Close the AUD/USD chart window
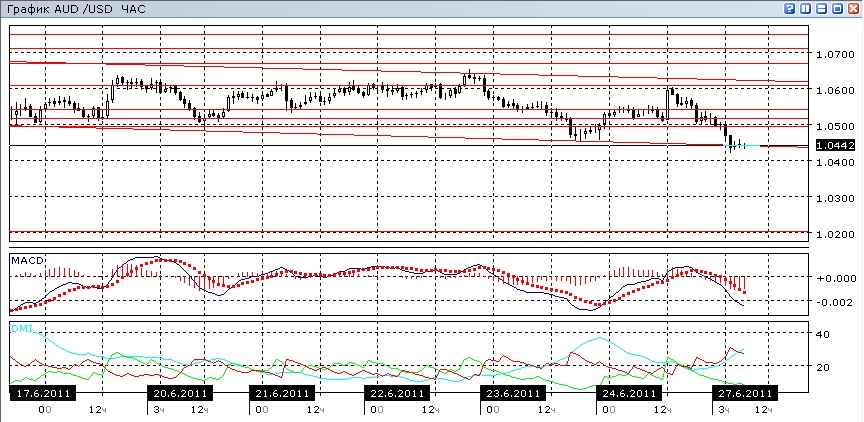The width and height of the screenshot is (864, 422). click(854, 8)
